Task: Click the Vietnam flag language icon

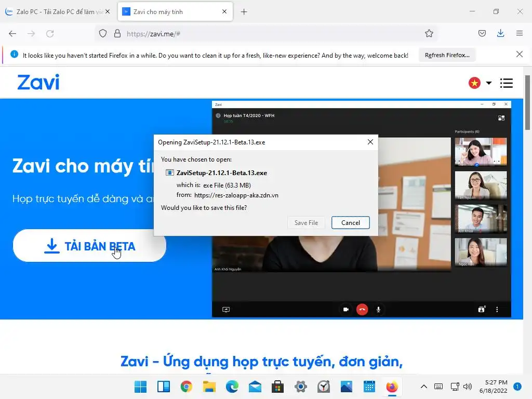Action: 474,83
